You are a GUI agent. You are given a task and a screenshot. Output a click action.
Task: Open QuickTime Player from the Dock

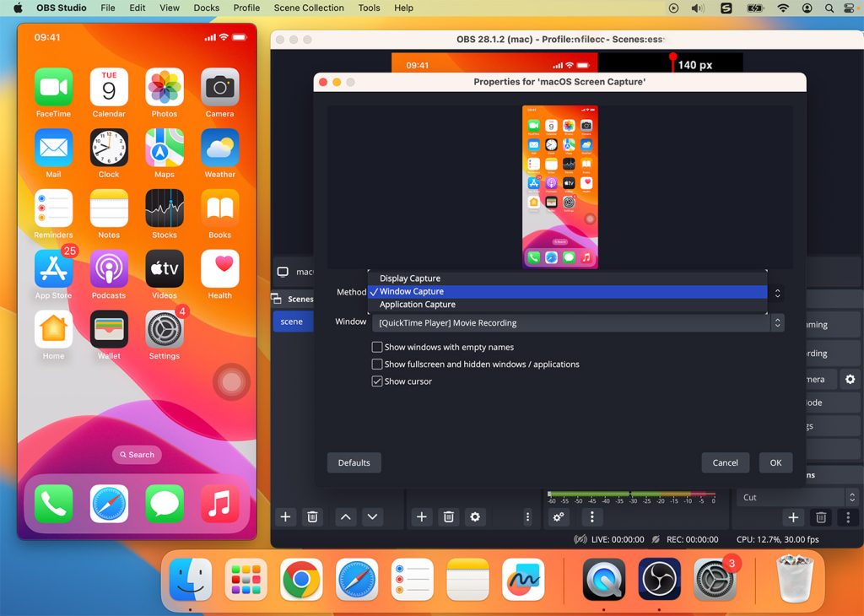[x=604, y=580]
